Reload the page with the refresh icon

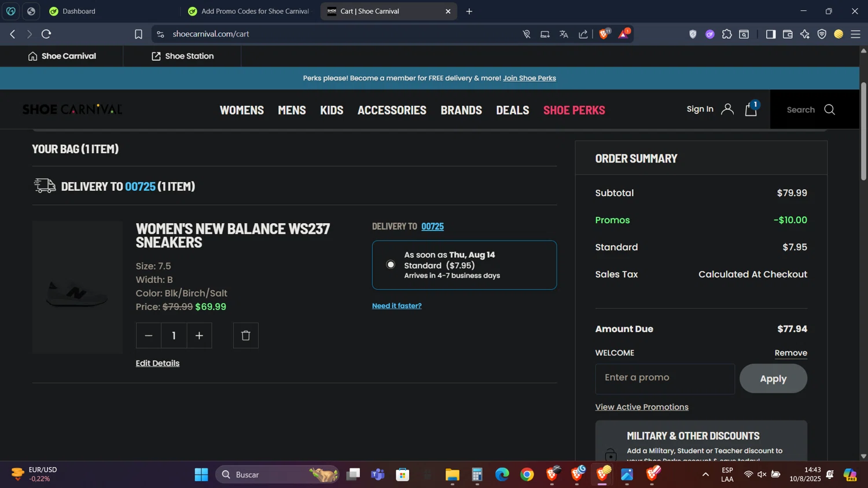point(46,34)
